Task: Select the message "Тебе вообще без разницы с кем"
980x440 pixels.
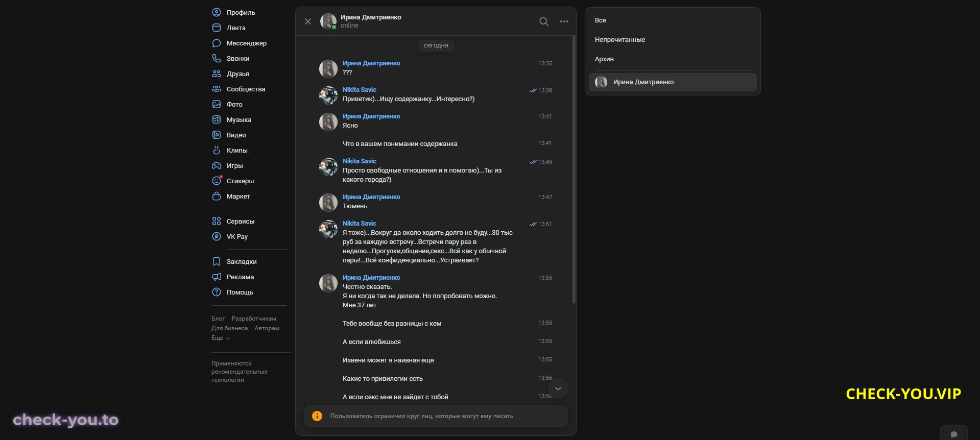Action: (392, 324)
